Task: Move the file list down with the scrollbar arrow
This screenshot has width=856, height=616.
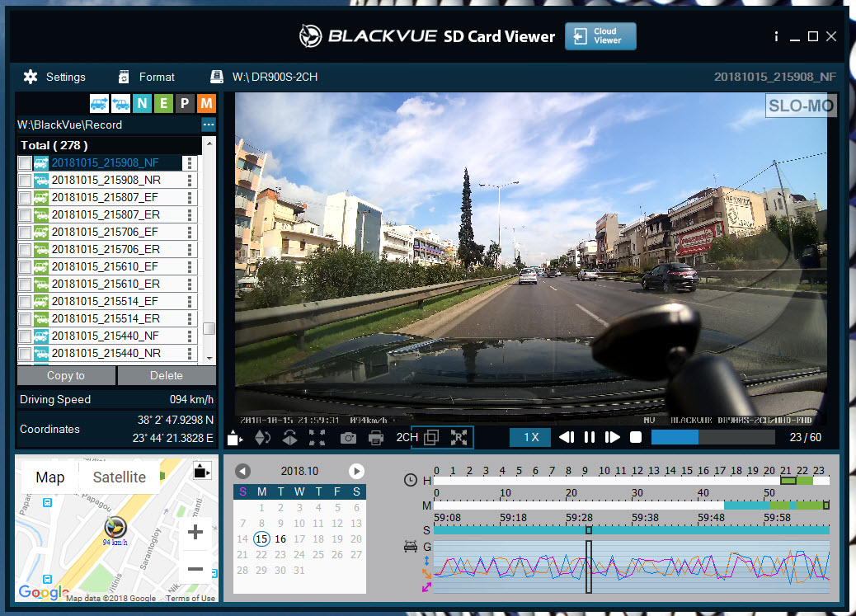Action: click(x=209, y=359)
